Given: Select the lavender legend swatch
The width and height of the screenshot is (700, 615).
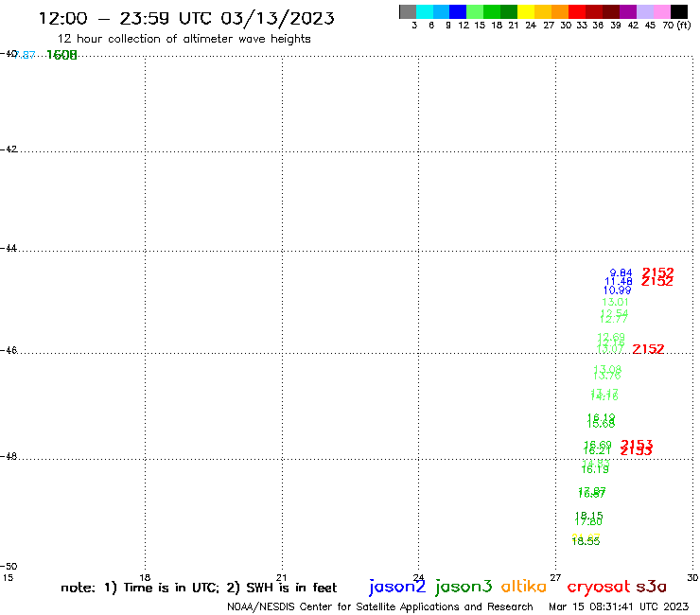Looking at the screenshot, I should pos(644,12).
